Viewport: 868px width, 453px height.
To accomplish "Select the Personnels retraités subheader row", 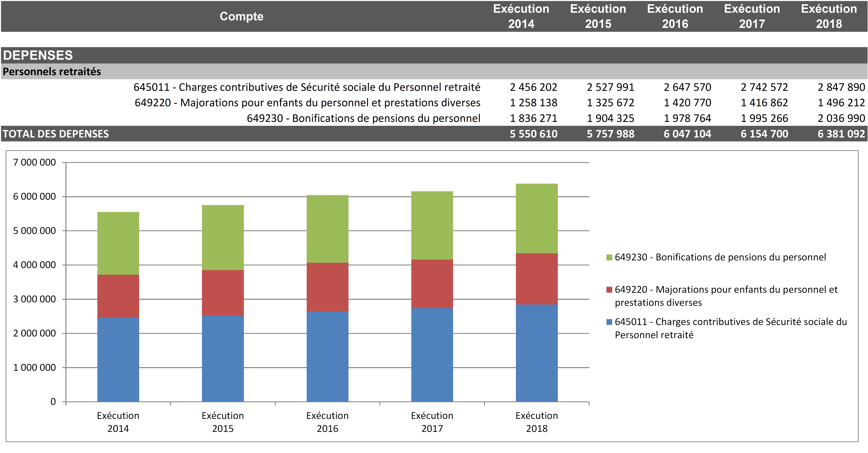I will pos(52,71).
